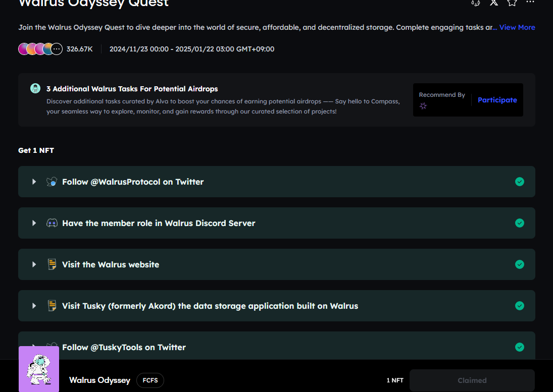Click the document icon beside Visit the Walrus website
This screenshot has width=553, height=392.
(52, 264)
